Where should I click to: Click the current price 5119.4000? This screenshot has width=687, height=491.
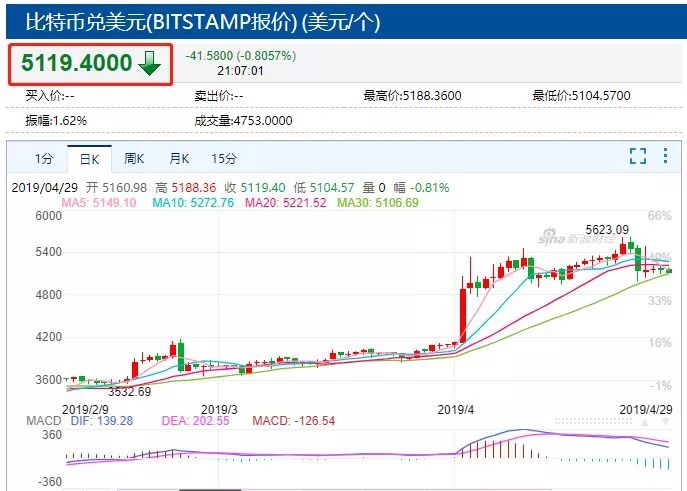tap(77, 62)
